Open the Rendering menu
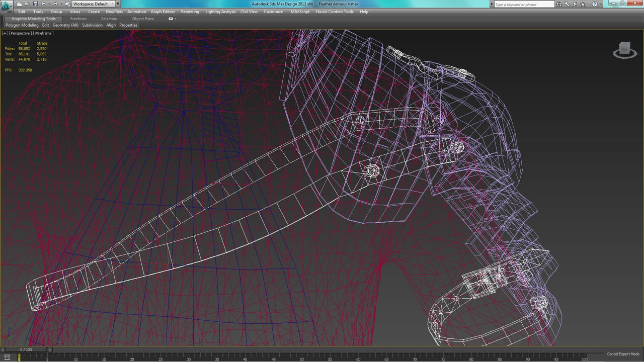Viewport: 644px width, 362px height. 190,12
